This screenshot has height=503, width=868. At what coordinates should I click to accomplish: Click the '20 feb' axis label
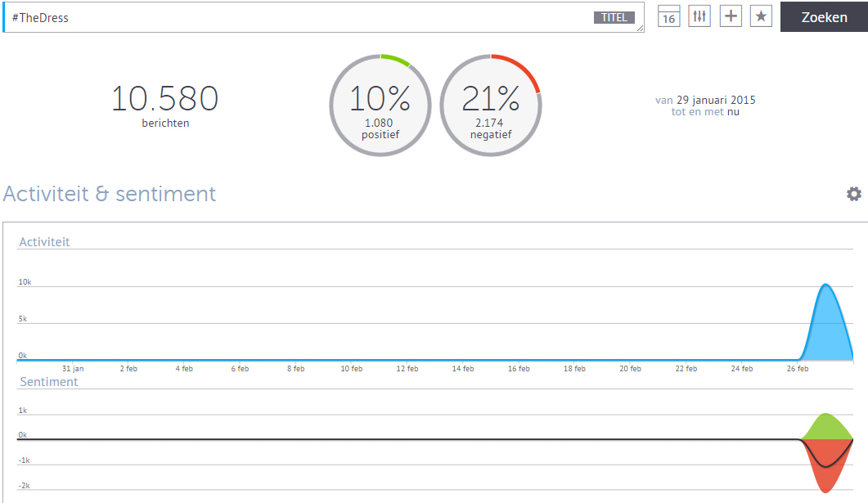(630, 369)
